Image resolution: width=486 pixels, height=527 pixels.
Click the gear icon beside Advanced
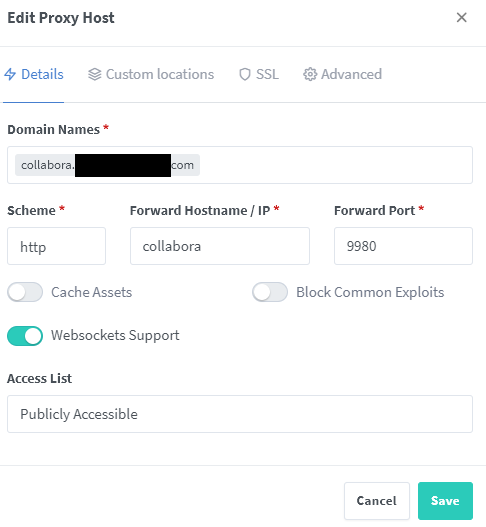pyautogui.click(x=310, y=74)
